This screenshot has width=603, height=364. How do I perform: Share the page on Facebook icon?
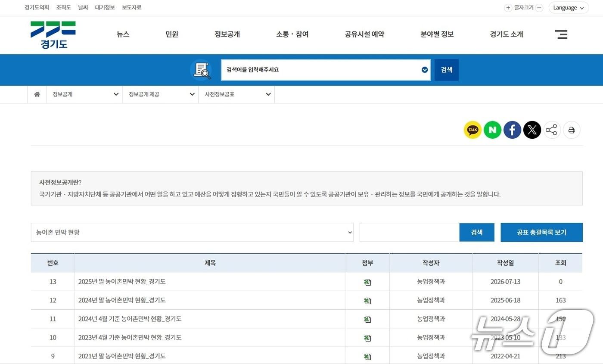[x=512, y=130]
